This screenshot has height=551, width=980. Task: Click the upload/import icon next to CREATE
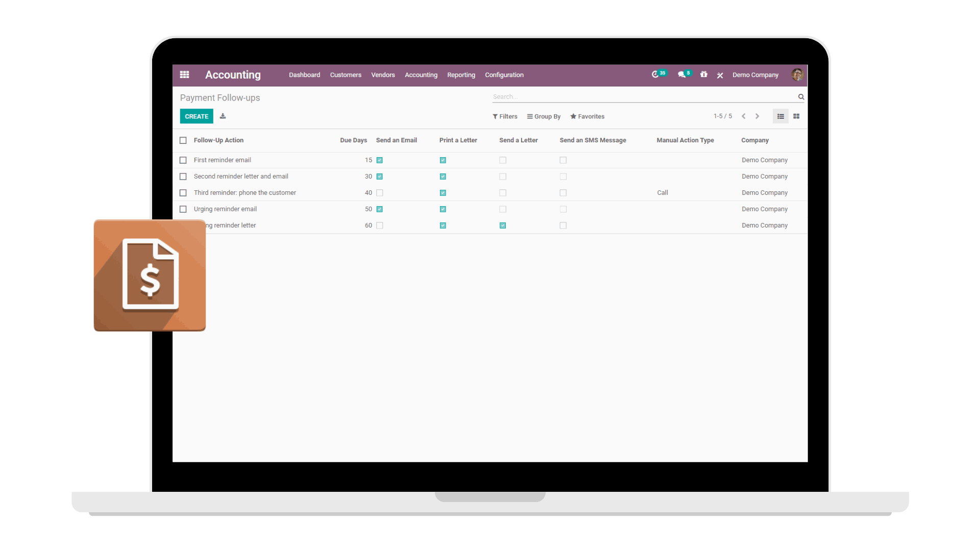[x=222, y=116]
